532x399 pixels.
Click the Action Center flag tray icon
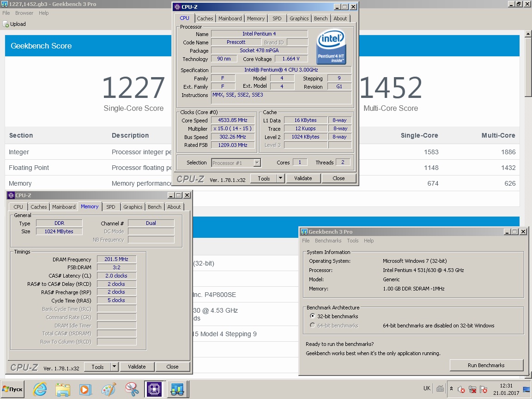(x=484, y=389)
